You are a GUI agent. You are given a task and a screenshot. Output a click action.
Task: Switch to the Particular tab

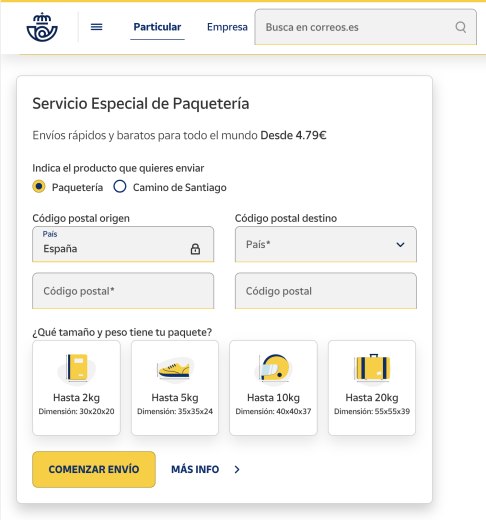[157, 27]
